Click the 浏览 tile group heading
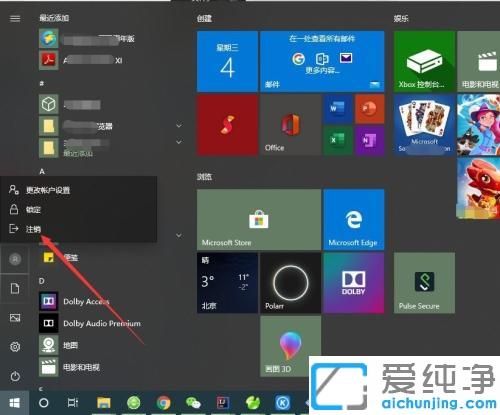This screenshot has width=500, height=415. pyautogui.click(x=204, y=177)
